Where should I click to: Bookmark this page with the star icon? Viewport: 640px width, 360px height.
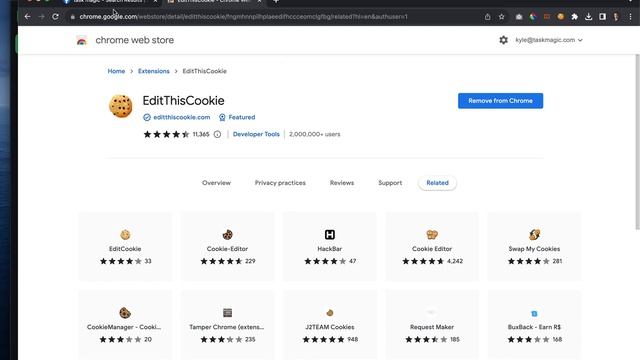pyautogui.click(x=502, y=17)
